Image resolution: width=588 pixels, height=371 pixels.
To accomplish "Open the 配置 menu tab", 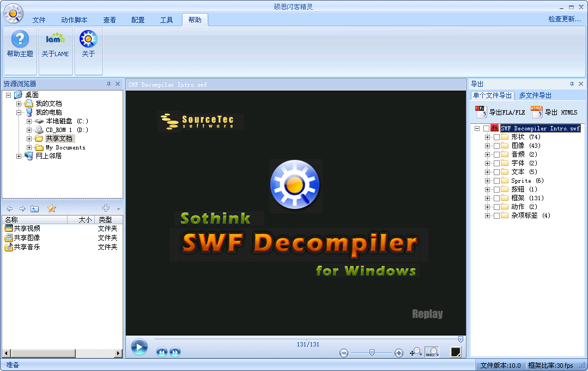I will (138, 20).
